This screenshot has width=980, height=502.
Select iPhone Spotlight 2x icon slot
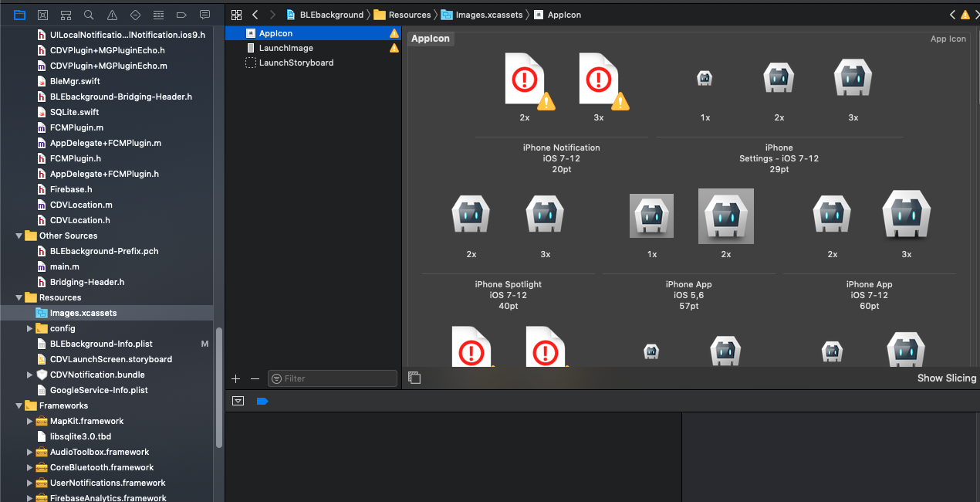pos(471,215)
